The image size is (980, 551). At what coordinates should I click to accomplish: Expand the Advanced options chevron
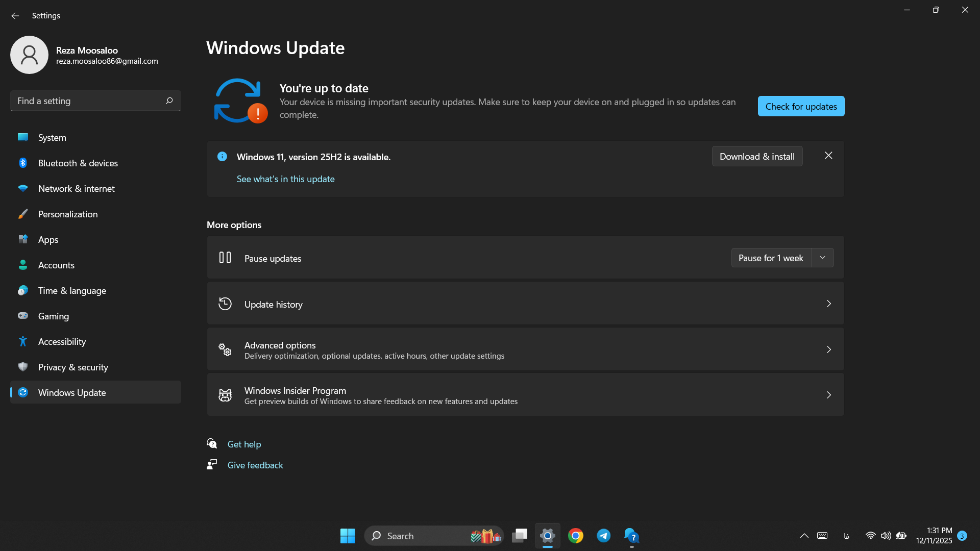click(828, 349)
